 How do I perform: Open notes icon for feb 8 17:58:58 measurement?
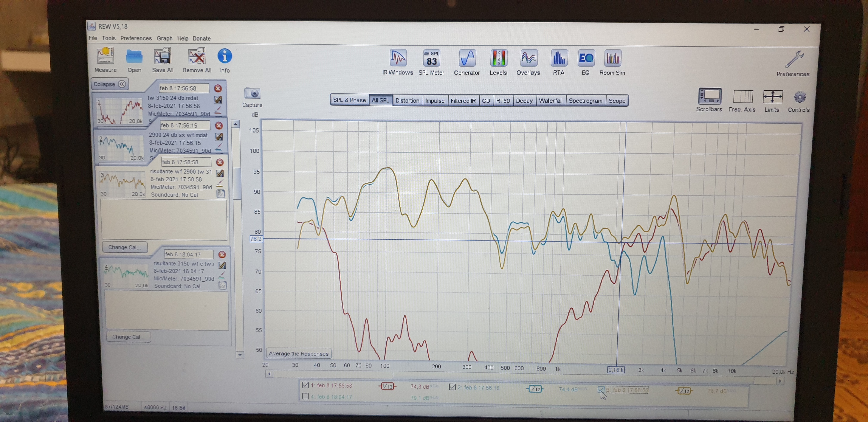pyautogui.click(x=221, y=194)
